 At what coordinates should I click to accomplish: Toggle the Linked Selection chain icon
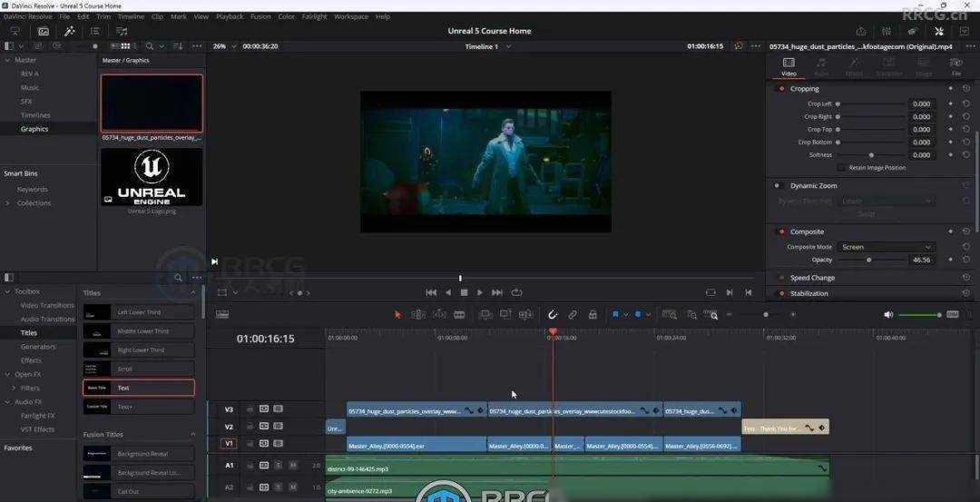pos(573,314)
